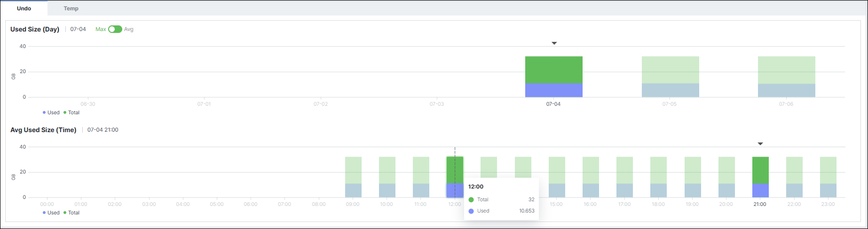The height and width of the screenshot is (229, 868).
Task: Click the 07-04 21:00 timestamp label
Action: (103, 130)
